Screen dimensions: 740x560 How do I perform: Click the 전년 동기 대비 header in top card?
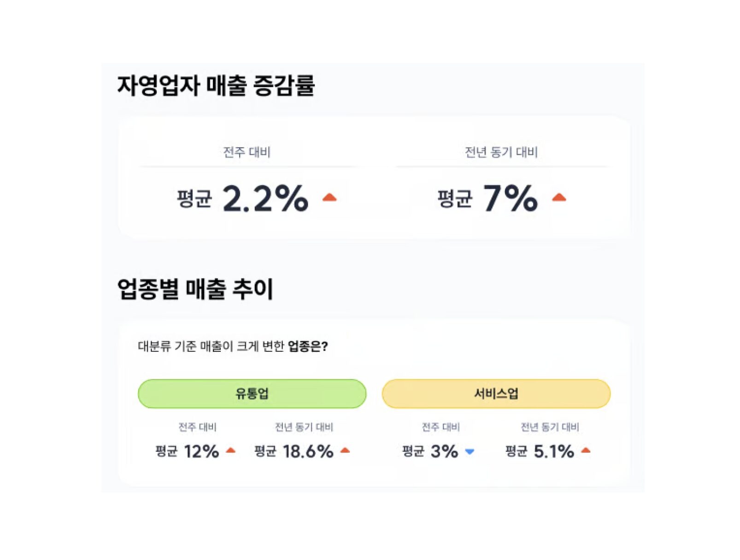[501, 152]
